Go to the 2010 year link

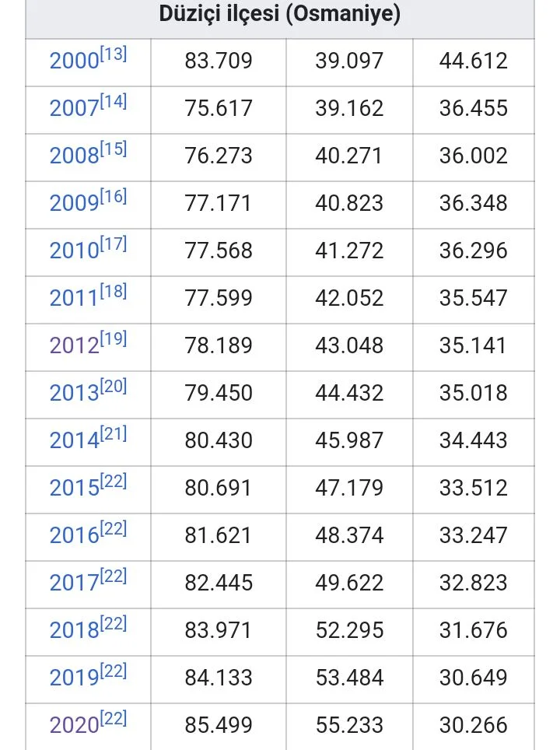74,251
